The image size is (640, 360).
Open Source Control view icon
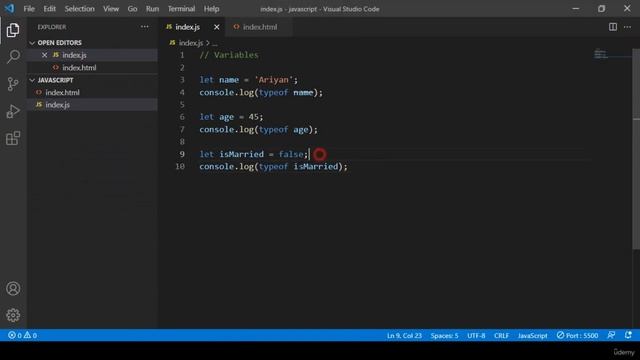(13, 84)
